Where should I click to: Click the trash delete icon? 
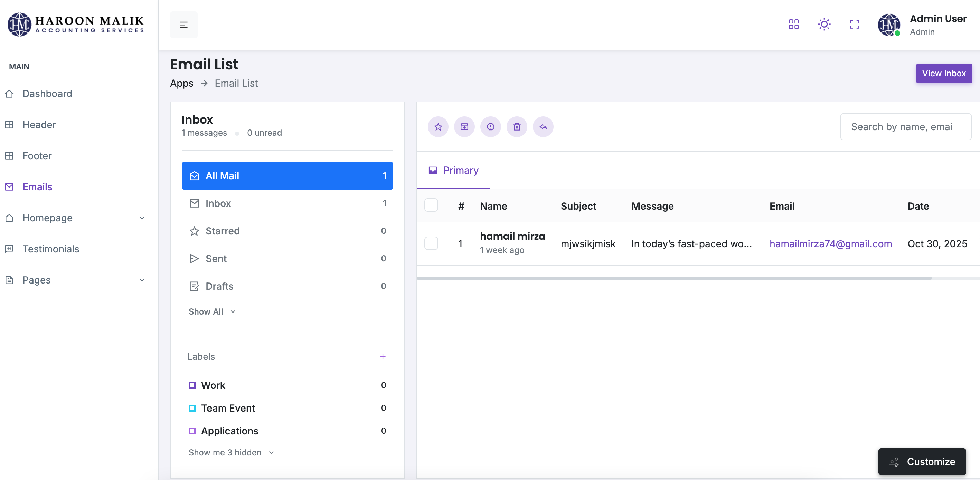pos(517,126)
